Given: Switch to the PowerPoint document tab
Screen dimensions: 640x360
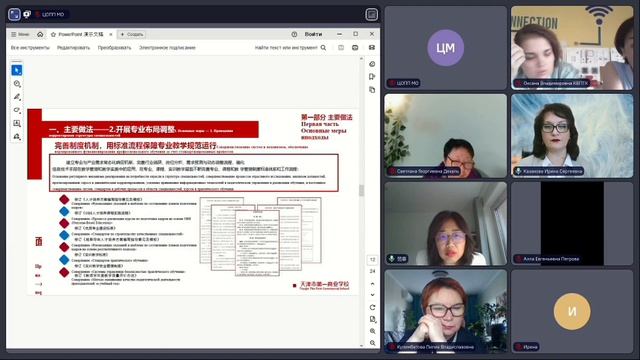Looking at the screenshot, I should click(x=81, y=34).
